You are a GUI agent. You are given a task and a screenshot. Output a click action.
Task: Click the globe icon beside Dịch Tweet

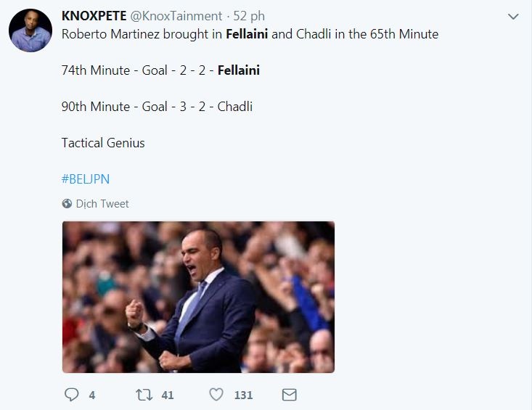click(x=67, y=204)
